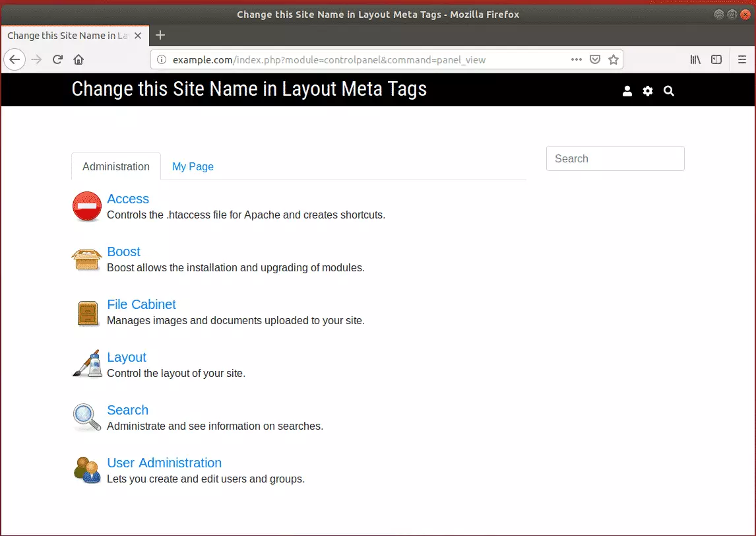756x536 pixels.
Task: Save page to Pocket
Action: click(x=595, y=59)
